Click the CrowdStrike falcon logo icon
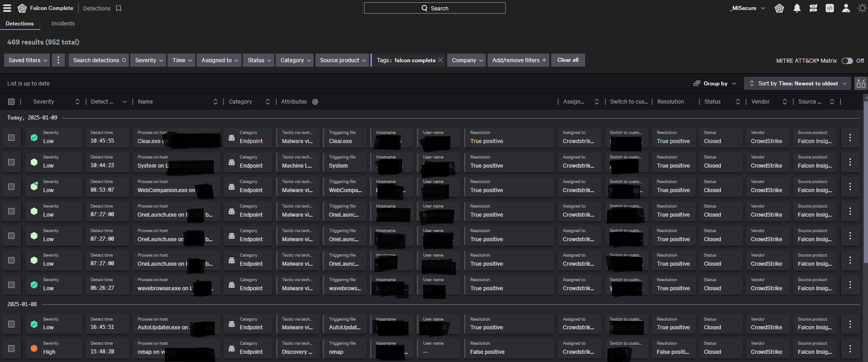Image resolution: width=868 pixels, height=362 pixels. (x=22, y=8)
